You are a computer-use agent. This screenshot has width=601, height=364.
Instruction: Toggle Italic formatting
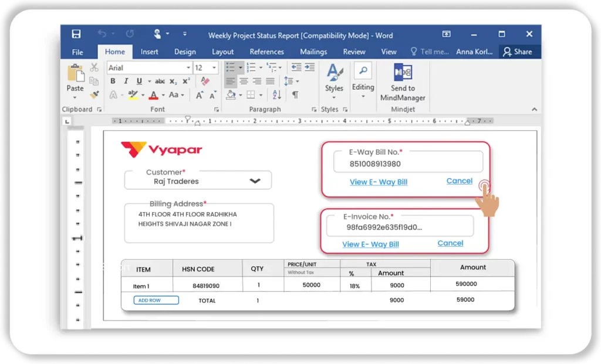126,81
